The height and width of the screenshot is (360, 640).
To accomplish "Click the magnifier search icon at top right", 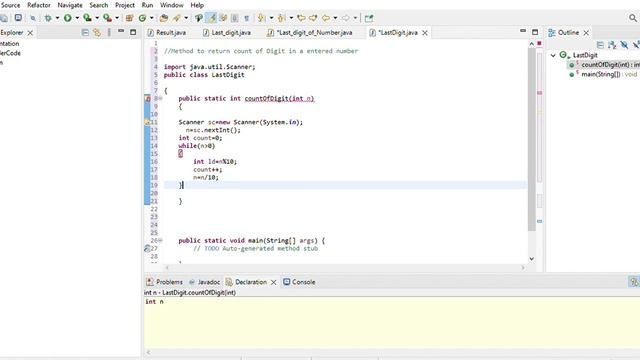I will [633, 18].
